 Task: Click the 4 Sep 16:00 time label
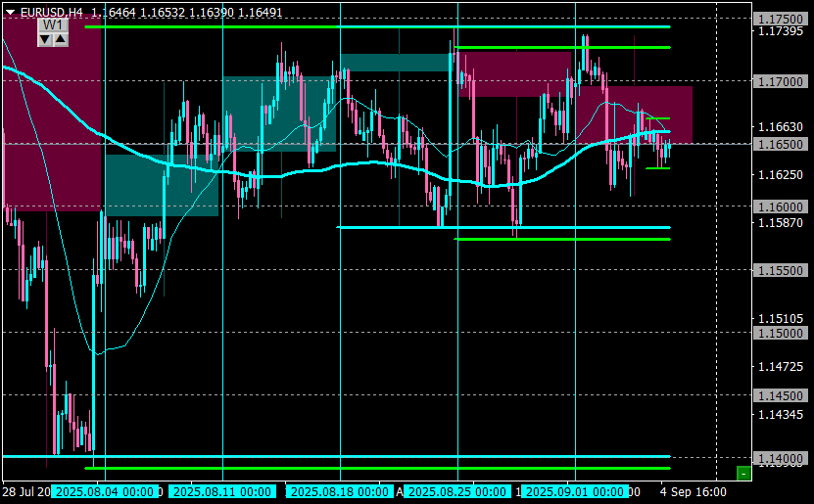pos(694,491)
